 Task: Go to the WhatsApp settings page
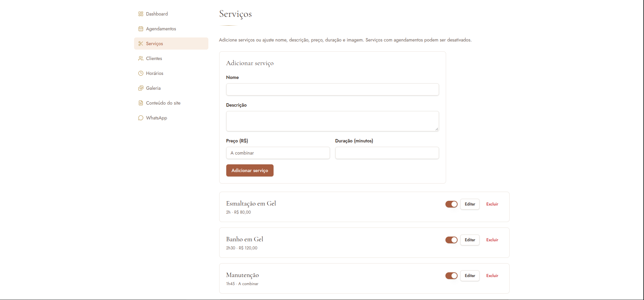tap(171, 118)
